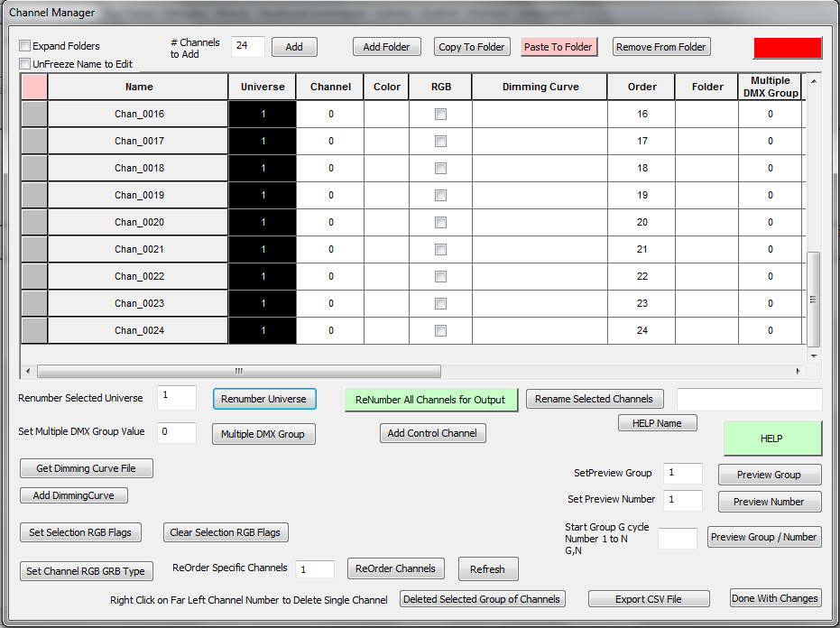This screenshot has width=840, height=628.
Task: Click the vertical scrollbar thumb
Action: click(813, 299)
